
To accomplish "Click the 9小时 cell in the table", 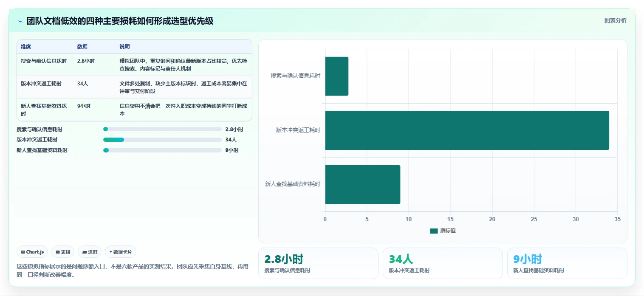I will 84,106.
